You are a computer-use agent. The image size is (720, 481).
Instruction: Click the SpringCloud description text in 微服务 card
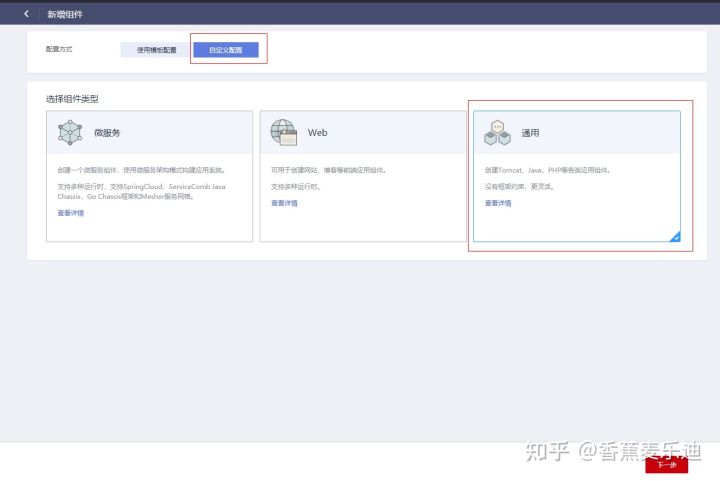141,191
